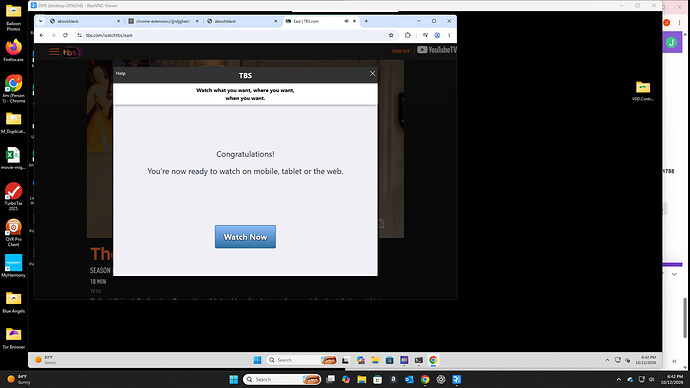
Task: Open the movie Excel file on the desktop
Action: coord(14,158)
